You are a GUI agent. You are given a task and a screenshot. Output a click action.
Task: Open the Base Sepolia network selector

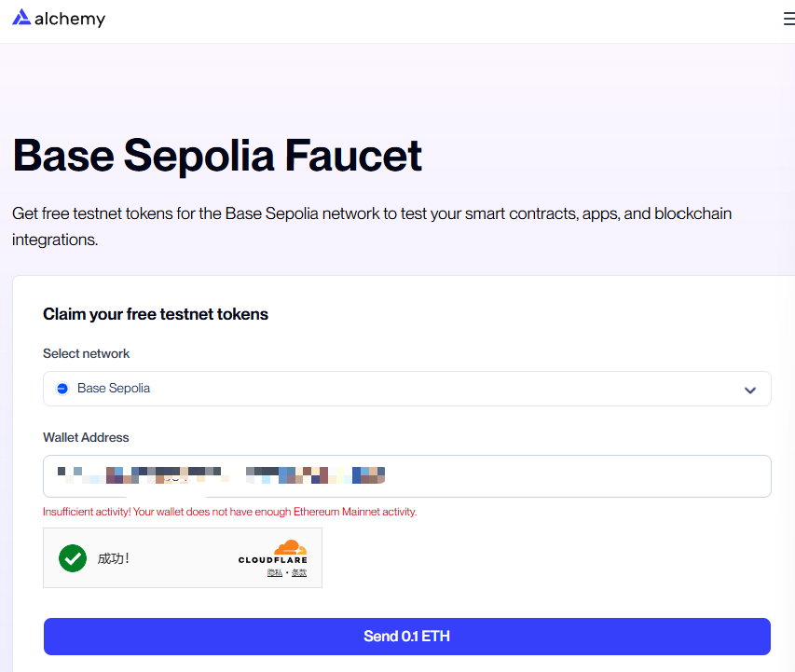[406, 389]
